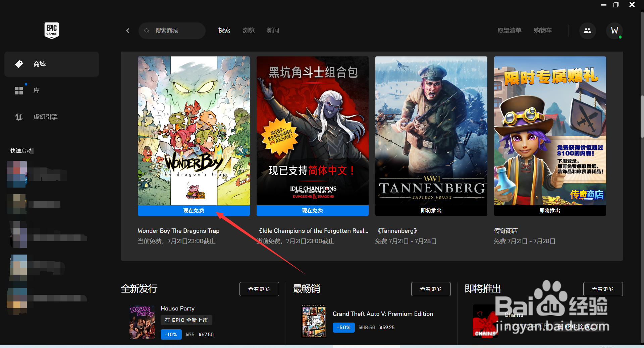Screen dimensions: 644x348
Task: Open 传奇商店 title link
Action: pyautogui.click(x=506, y=231)
